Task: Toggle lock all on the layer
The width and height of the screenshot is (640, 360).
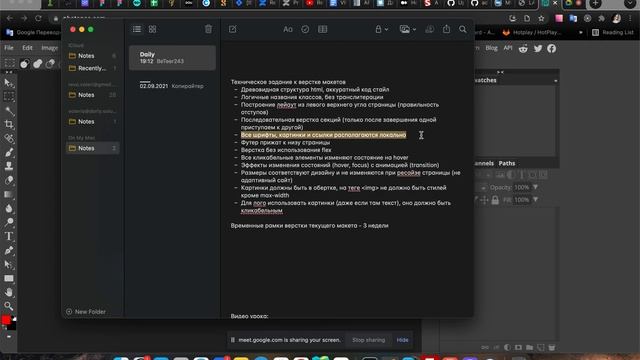Action: point(495,200)
